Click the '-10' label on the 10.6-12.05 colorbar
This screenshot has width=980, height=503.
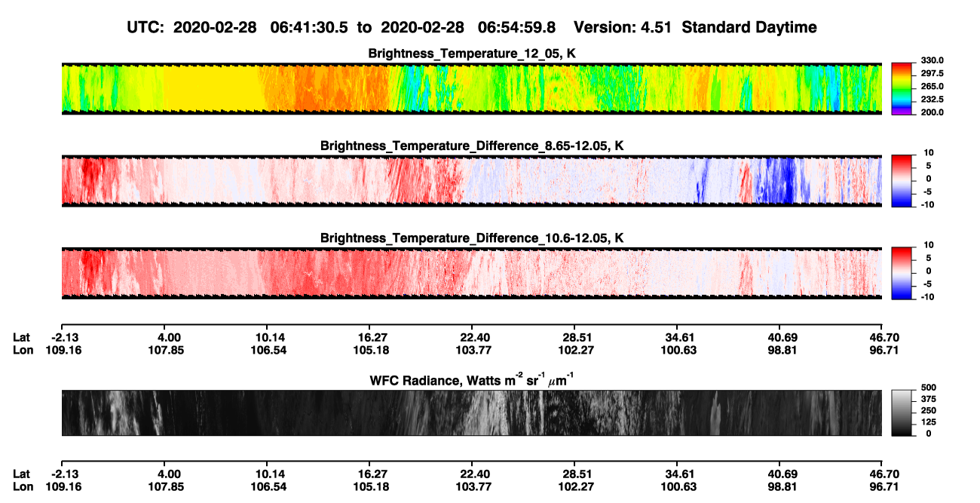tap(927, 297)
